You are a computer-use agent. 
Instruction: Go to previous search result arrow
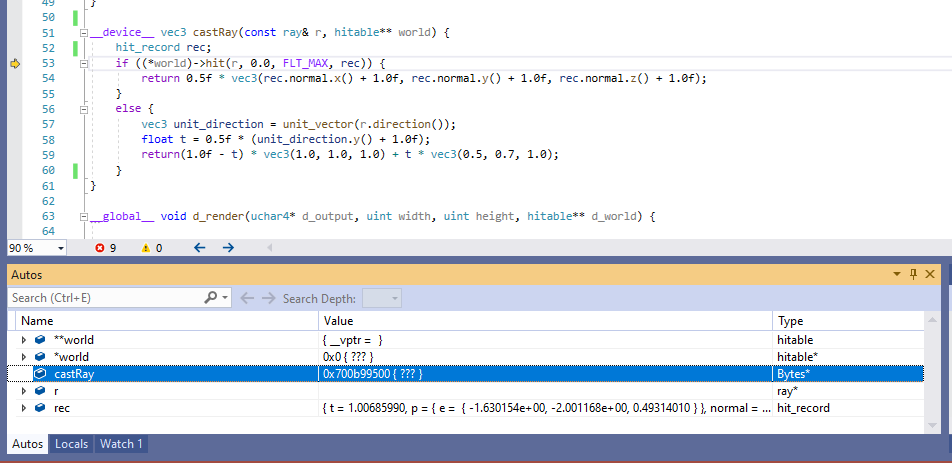(246, 298)
